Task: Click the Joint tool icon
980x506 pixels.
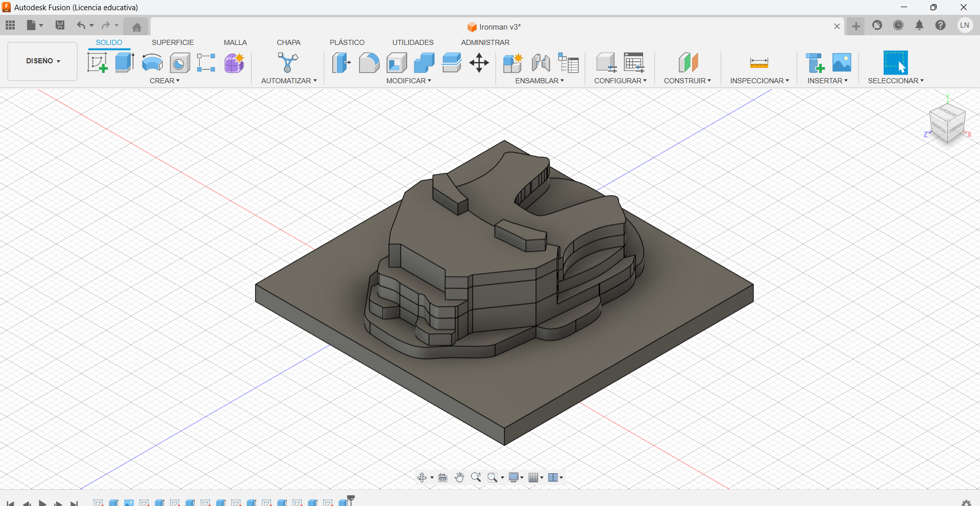Action: coord(541,63)
